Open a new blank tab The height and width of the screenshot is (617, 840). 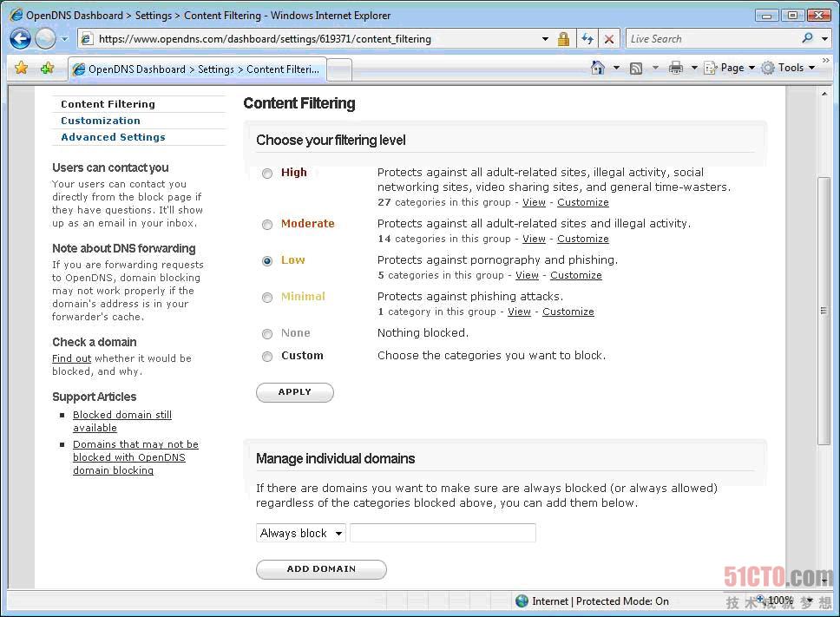[339, 69]
